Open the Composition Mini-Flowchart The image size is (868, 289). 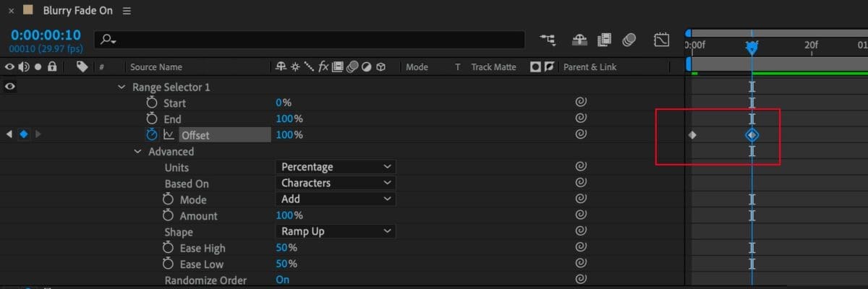coord(548,39)
